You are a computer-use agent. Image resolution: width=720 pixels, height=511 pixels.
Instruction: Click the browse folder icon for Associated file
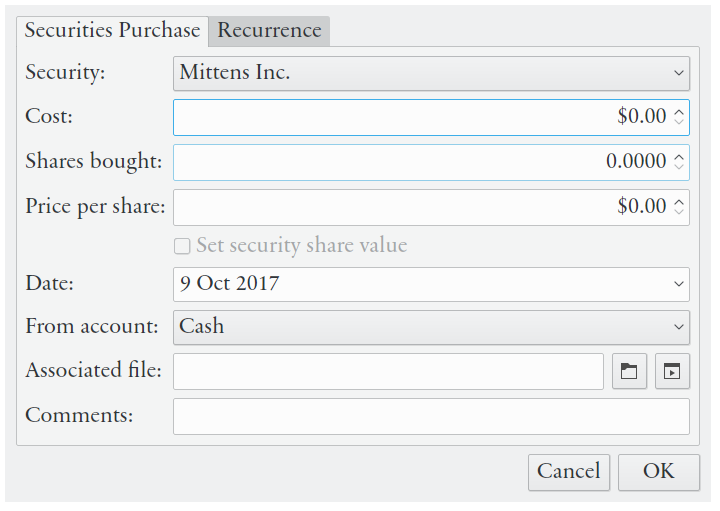pos(629,371)
